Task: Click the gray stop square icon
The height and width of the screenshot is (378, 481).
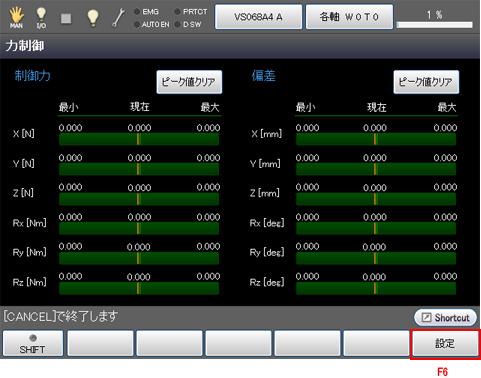Action: pos(66,18)
